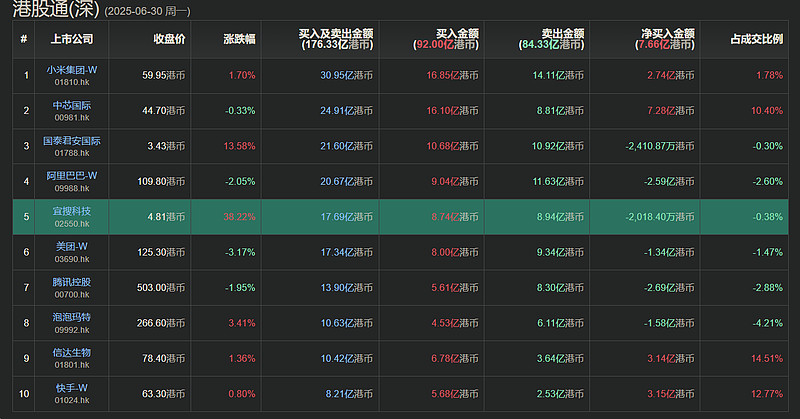Open the 快手-W company page
The width and height of the screenshot is (800, 419).
(71, 388)
